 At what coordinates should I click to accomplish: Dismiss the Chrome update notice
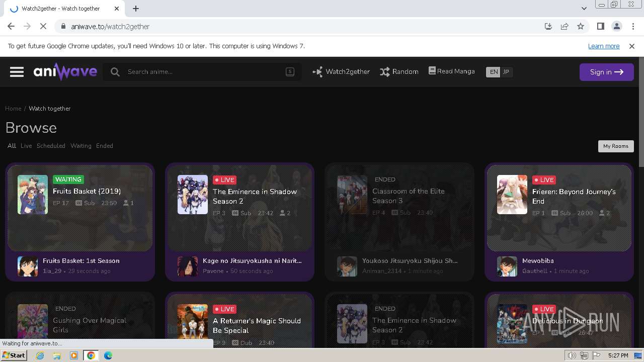pyautogui.click(x=632, y=46)
